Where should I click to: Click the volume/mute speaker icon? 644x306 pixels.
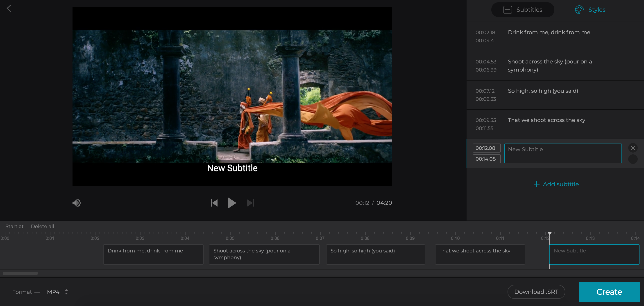click(76, 202)
